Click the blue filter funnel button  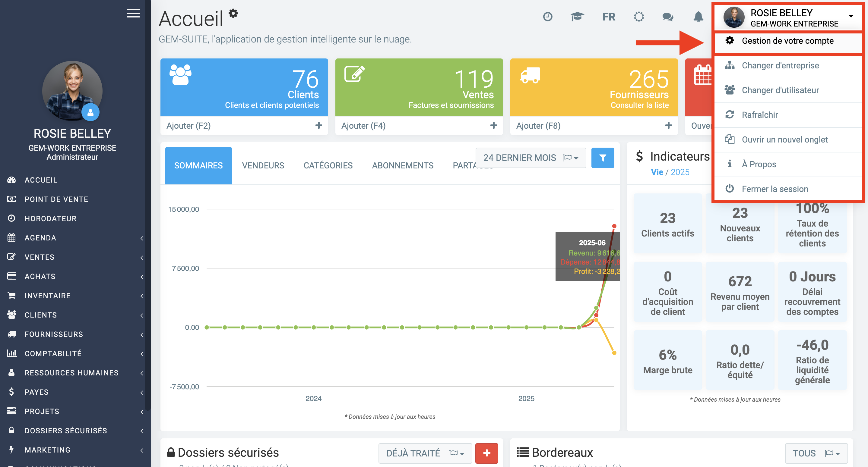pyautogui.click(x=603, y=158)
